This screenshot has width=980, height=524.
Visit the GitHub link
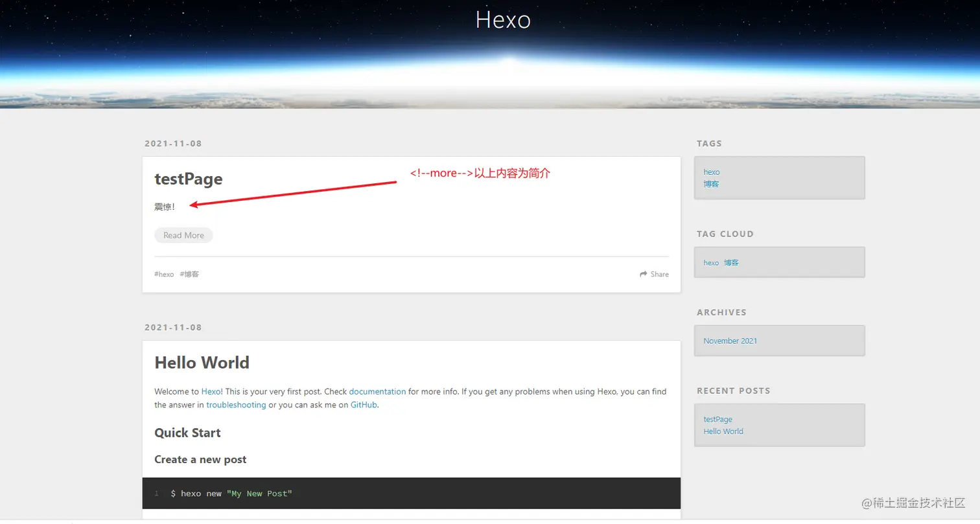point(364,405)
